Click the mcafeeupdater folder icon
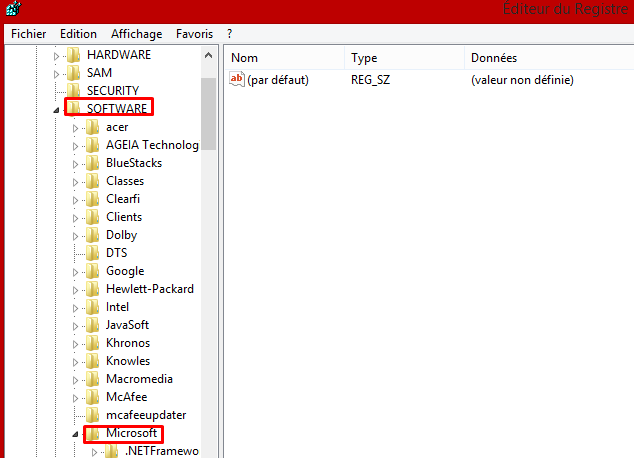The width and height of the screenshot is (634, 458). coord(93,415)
